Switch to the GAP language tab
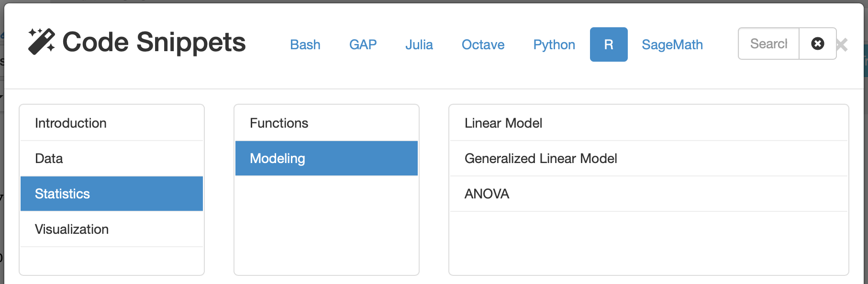Screen dimensions: 868x284 tap(363, 44)
